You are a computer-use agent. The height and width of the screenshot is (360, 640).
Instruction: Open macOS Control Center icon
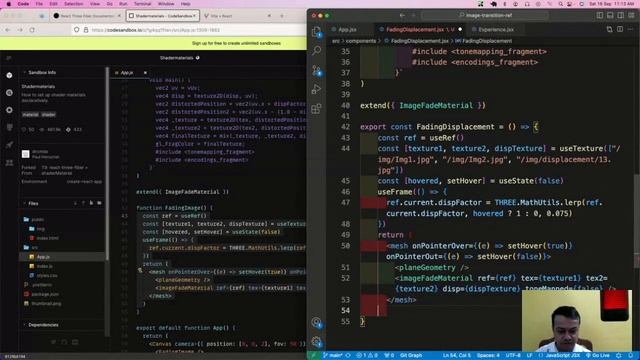570,4
